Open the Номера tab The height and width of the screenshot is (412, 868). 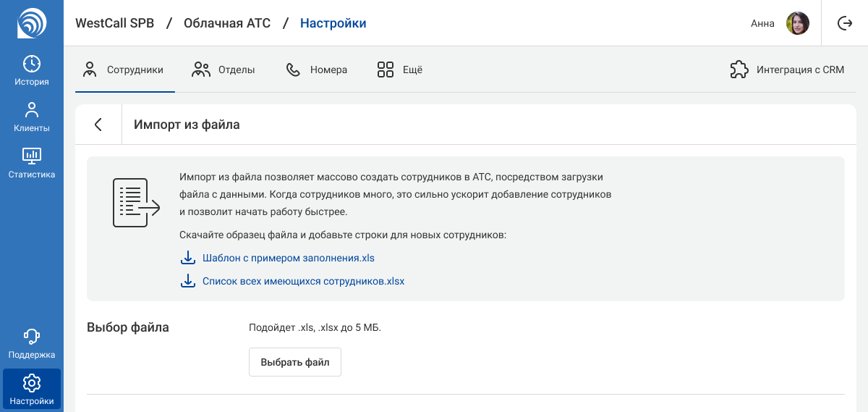point(317,70)
